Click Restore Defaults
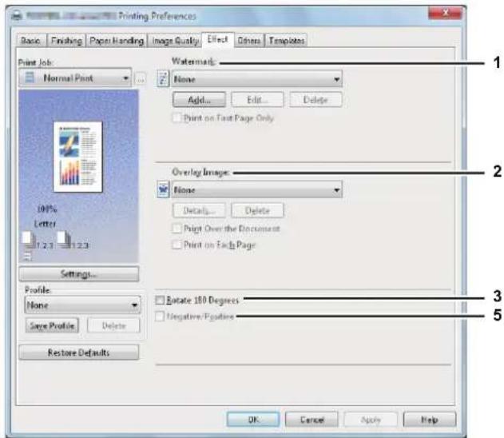The height and width of the screenshot is (438, 504). [79, 352]
